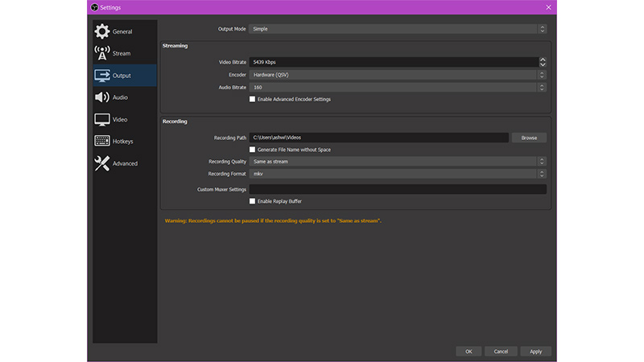Click the Recording section heading

point(175,121)
